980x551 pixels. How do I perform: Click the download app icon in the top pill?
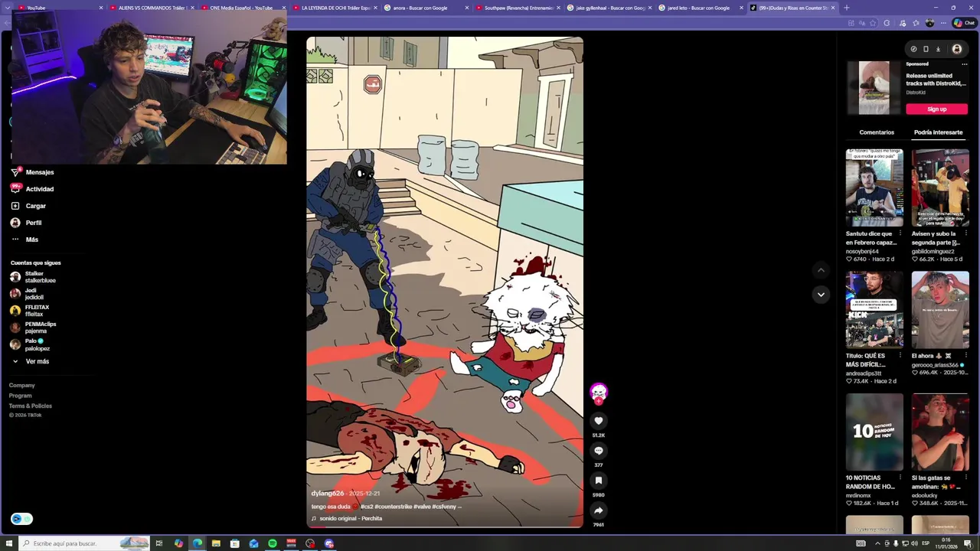pyautogui.click(x=938, y=49)
